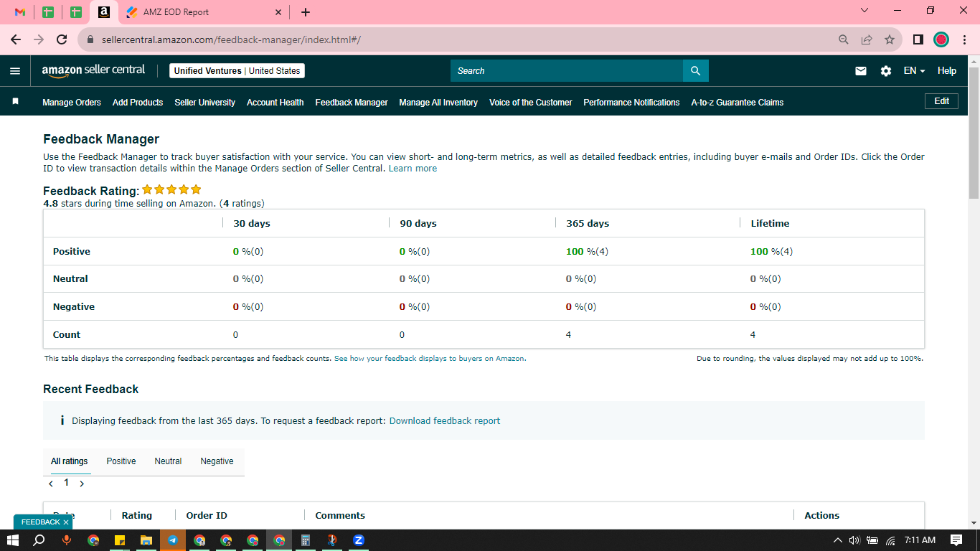This screenshot has width=980, height=551.
Task: Open Manage All Inventory
Action: pos(438,103)
